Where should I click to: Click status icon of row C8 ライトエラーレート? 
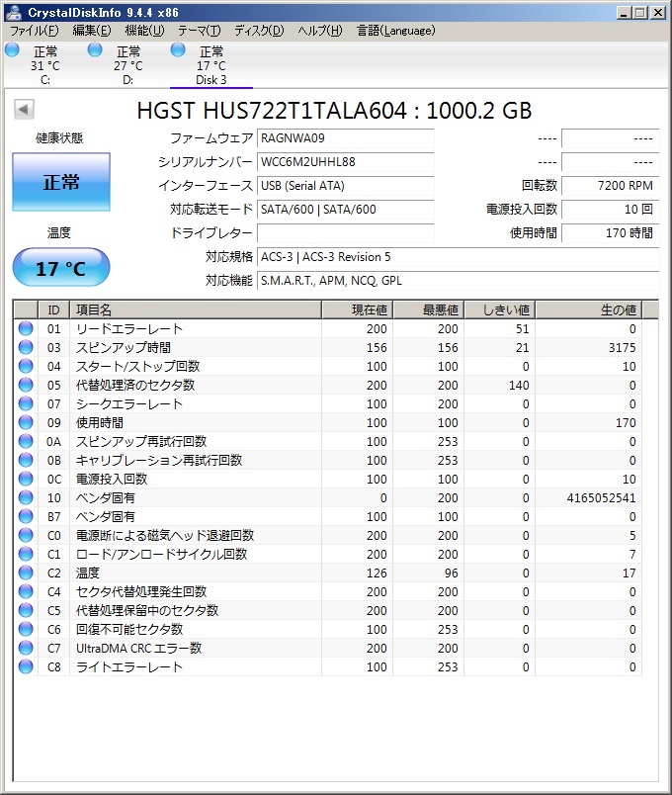tap(26, 666)
